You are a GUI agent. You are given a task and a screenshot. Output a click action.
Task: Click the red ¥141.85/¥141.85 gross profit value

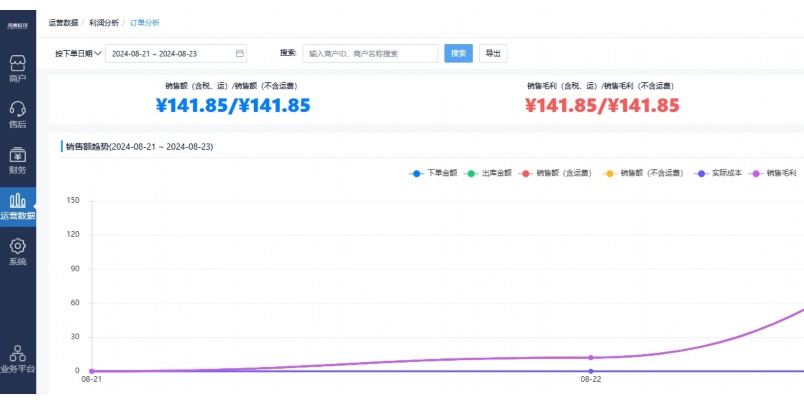[602, 106]
